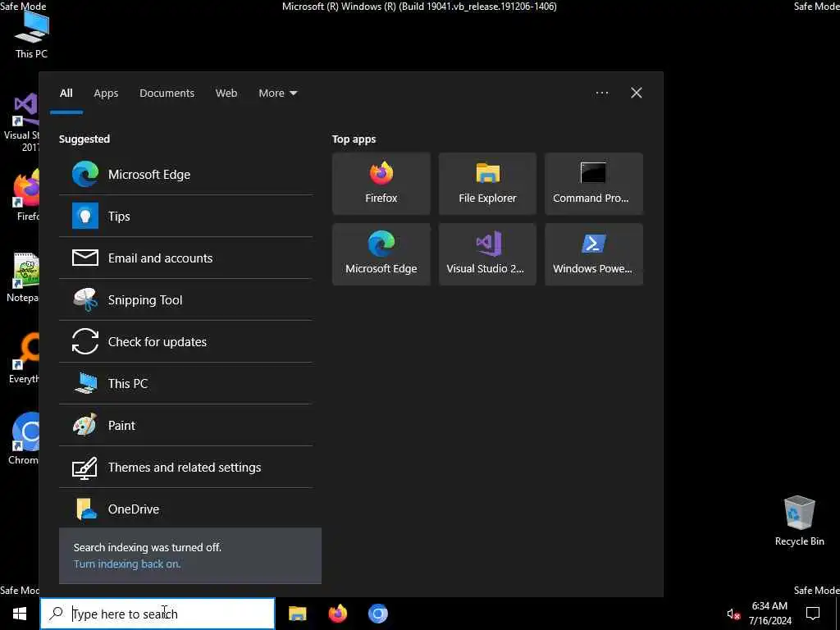
Task: Launch Firefox tile in Top apps
Action: coord(381,184)
